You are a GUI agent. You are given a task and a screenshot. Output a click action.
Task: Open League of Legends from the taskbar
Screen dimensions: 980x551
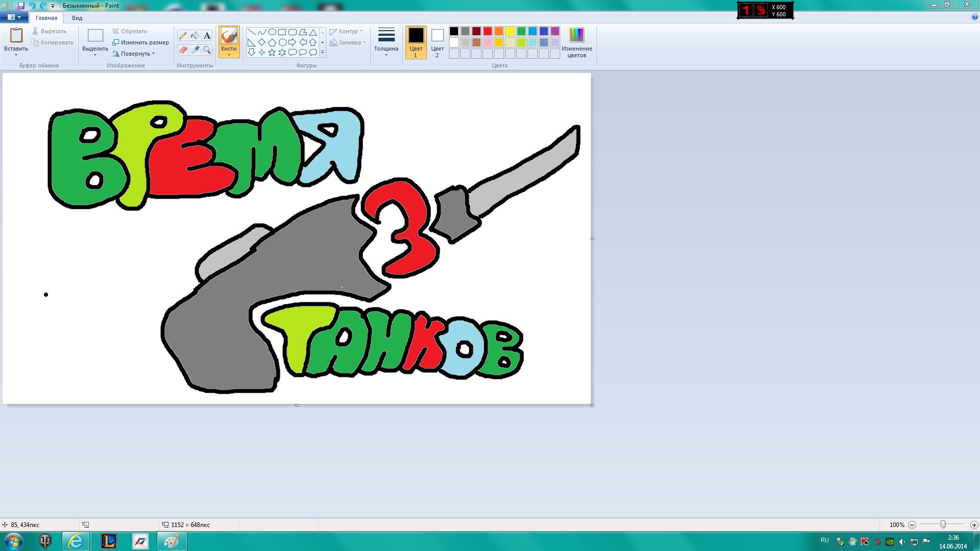(108, 541)
